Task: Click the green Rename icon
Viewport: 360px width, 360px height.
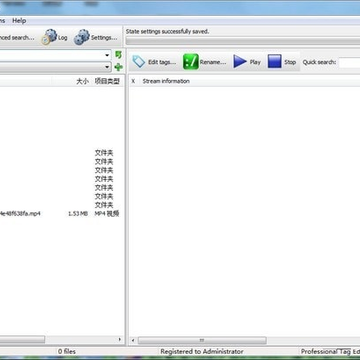Action: click(x=191, y=62)
